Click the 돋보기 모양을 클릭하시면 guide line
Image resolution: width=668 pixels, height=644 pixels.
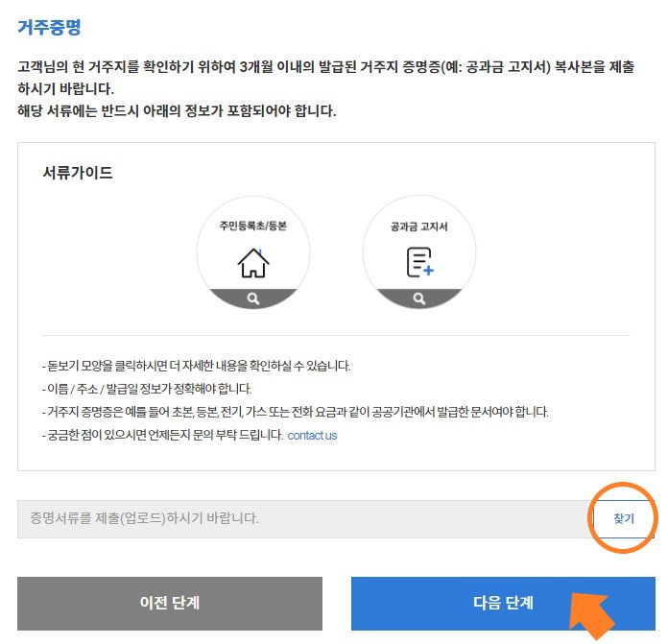197,366
